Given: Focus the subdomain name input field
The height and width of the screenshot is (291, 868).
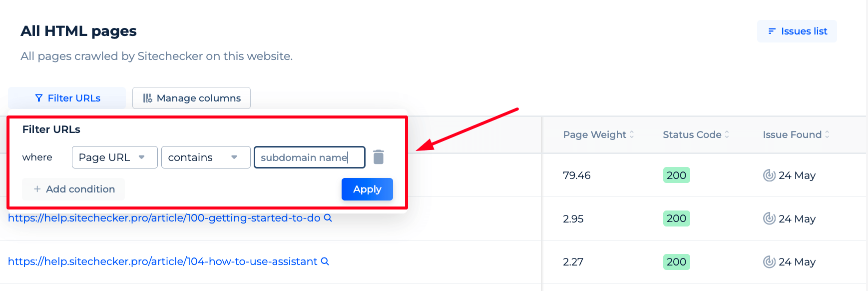Looking at the screenshot, I should click(x=310, y=157).
